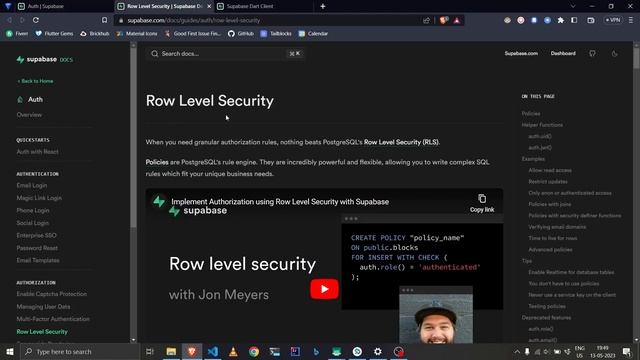The width and height of the screenshot is (640, 360).
Task: Open the Brave wallet icon
Action: (x=591, y=20)
